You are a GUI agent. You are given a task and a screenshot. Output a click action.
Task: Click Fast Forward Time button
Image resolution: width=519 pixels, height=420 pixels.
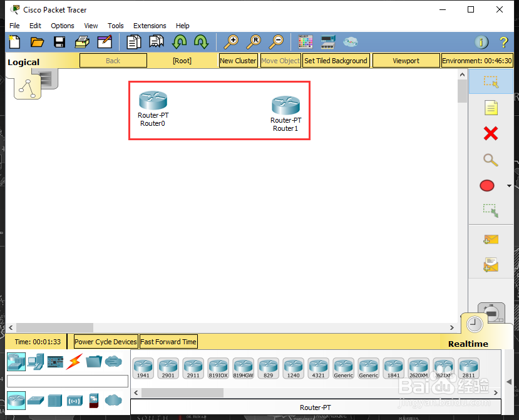pyautogui.click(x=168, y=342)
